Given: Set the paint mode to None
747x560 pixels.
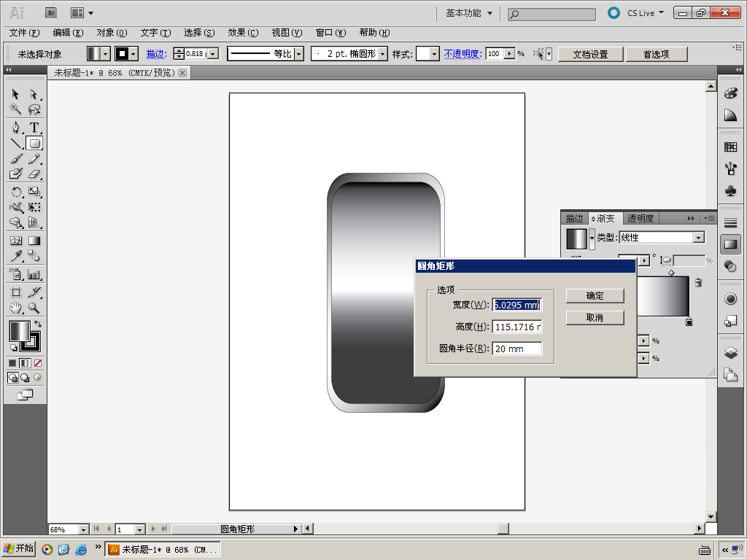Looking at the screenshot, I should click(38, 362).
